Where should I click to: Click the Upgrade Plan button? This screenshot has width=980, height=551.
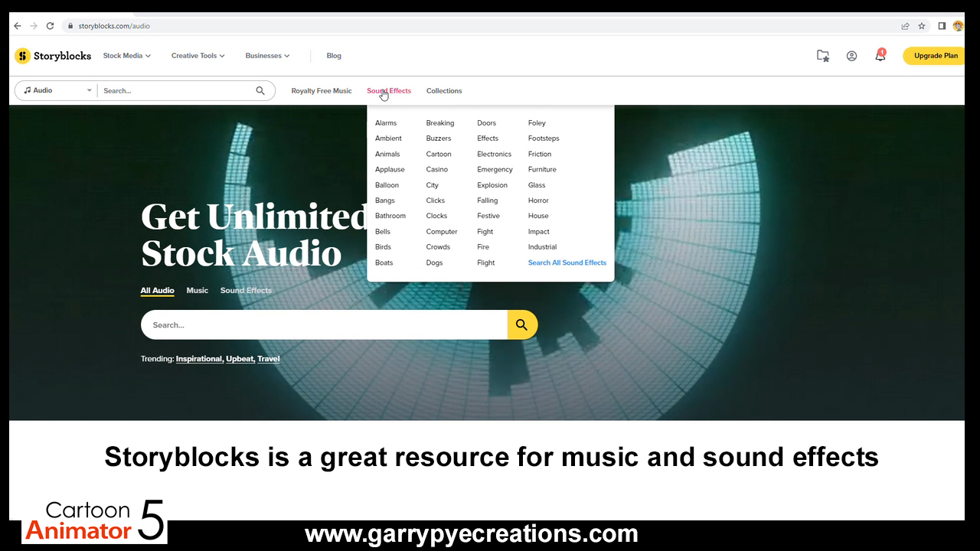(935, 56)
